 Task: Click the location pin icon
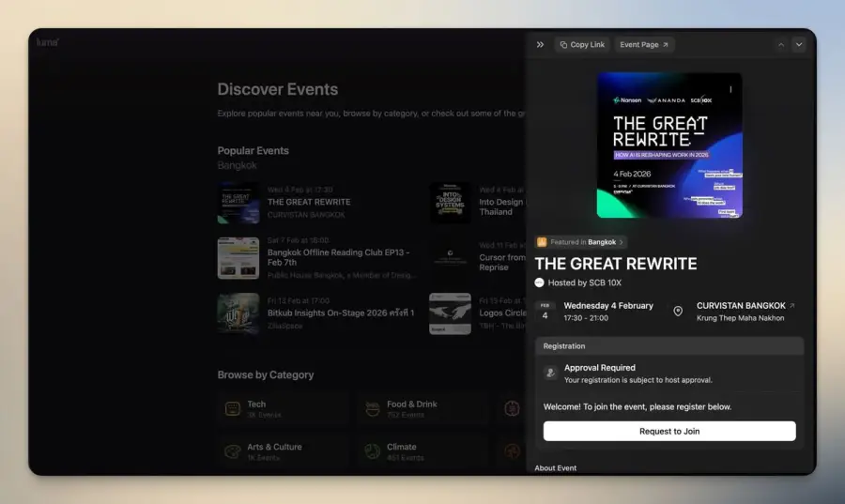coord(678,312)
